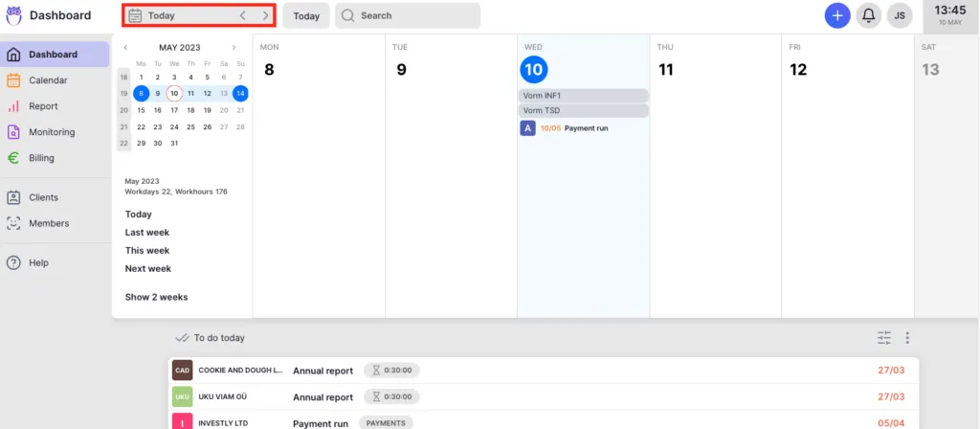This screenshot has height=429, width=980.
Task: Click the To do today checkmark icon
Action: point(182,338)
